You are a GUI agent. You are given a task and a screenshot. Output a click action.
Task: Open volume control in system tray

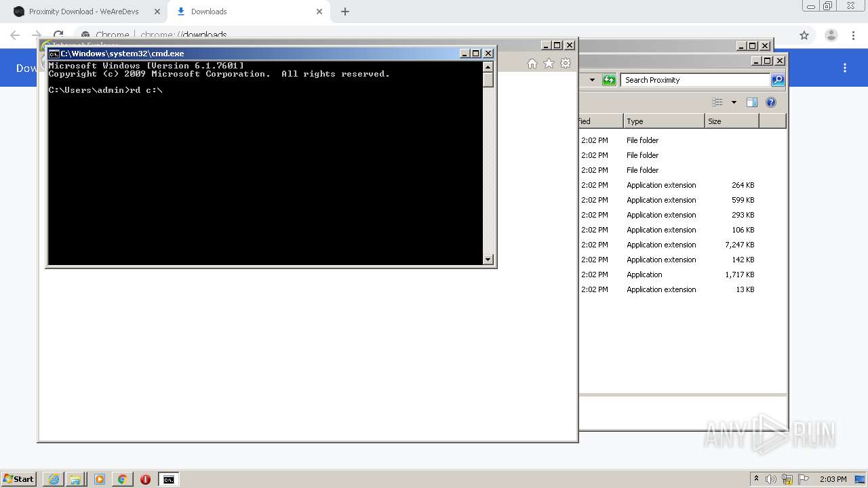[771, 479]
